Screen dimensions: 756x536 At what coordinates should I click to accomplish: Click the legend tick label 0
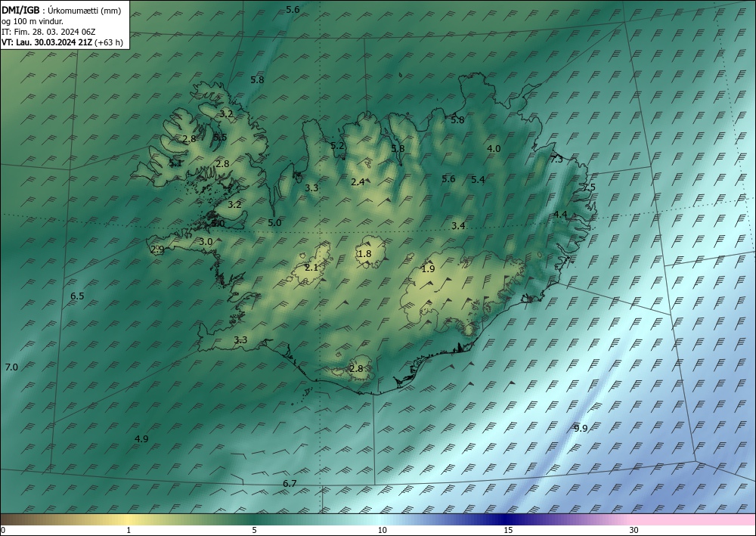tap(3, 531)
